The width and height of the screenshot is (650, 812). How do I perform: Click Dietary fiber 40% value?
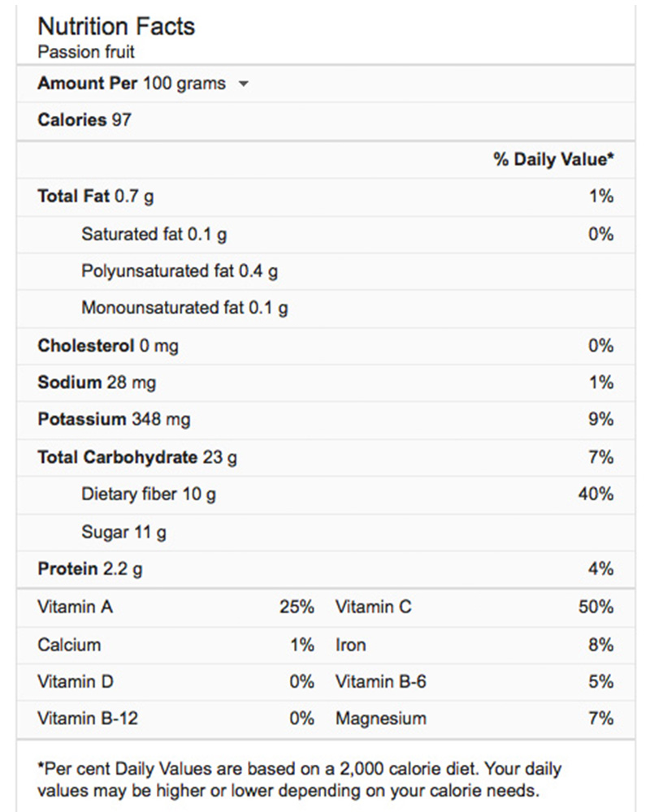coord(596,494)
